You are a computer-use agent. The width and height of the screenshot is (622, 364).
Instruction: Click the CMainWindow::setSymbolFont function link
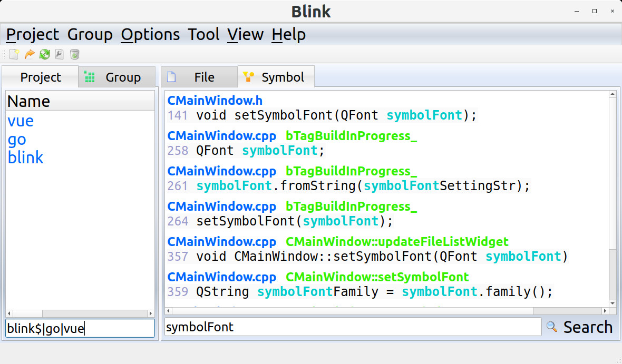coord(377,277)
